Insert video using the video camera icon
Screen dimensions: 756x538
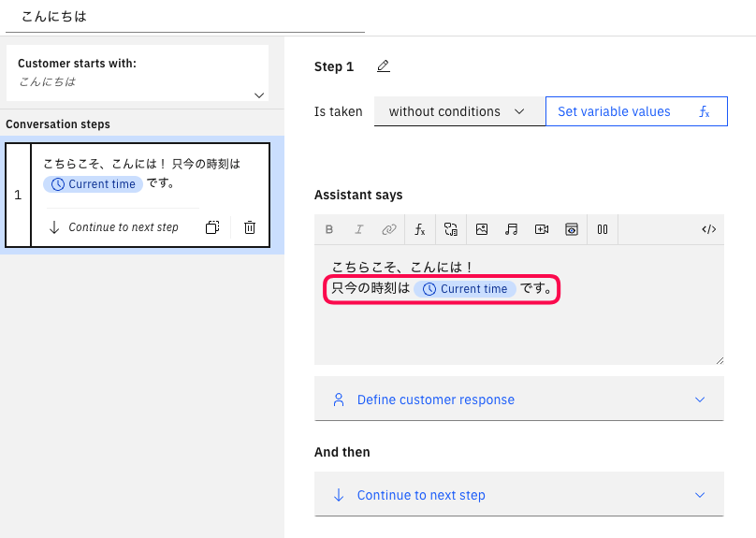click(542, 229)
